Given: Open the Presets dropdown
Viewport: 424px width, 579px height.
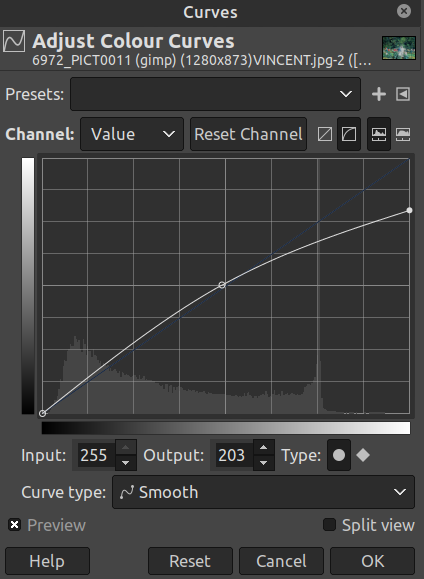Looking at the screenshot, I should click(x=215, y=94).
